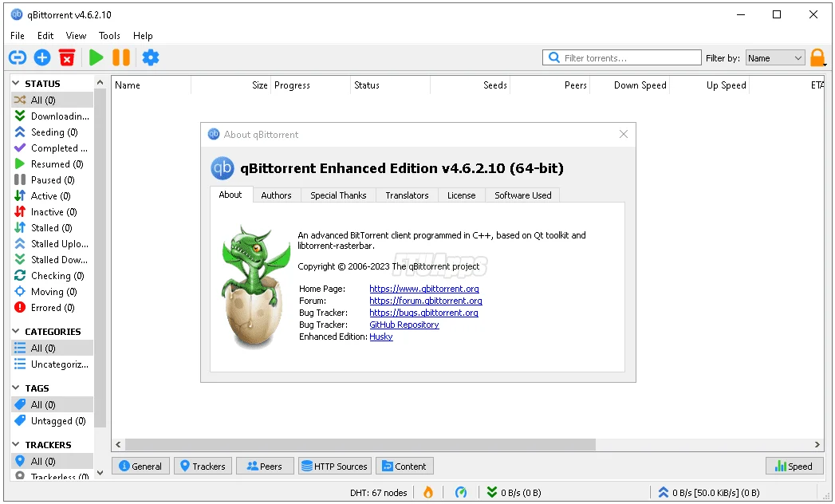
Task: Click the magnifier icon in filter box
Action: tap(553, 57)
